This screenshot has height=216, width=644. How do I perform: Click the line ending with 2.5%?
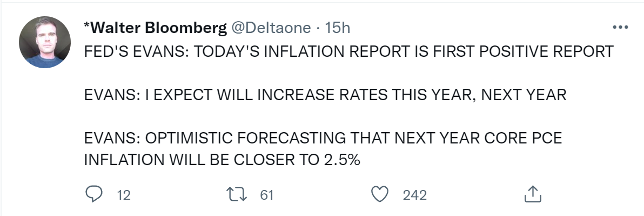(x=222, y=160)
